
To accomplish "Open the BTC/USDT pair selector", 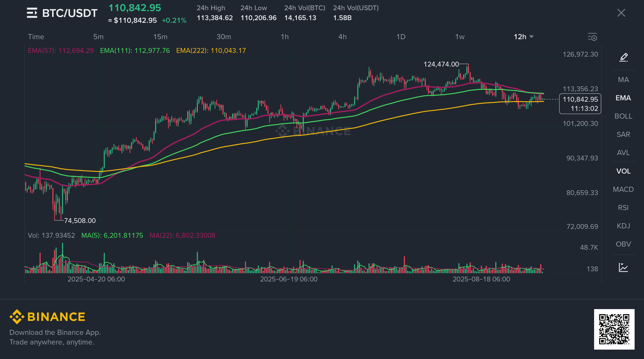I will [x=69, y=13].
